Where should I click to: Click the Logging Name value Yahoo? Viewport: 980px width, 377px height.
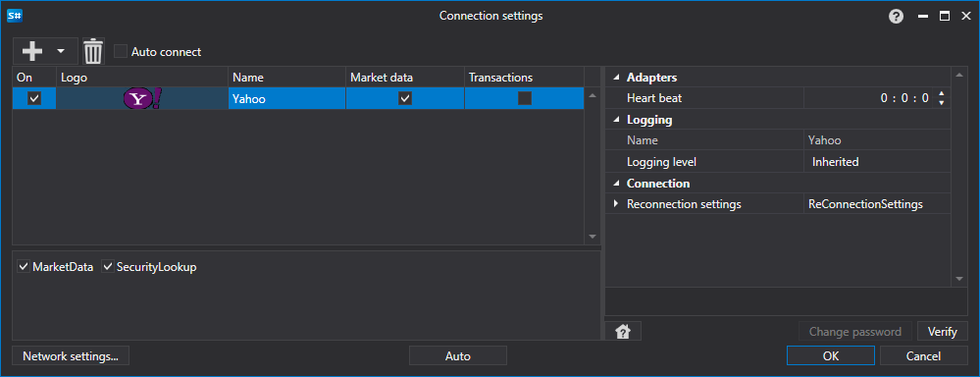point(877,140)
